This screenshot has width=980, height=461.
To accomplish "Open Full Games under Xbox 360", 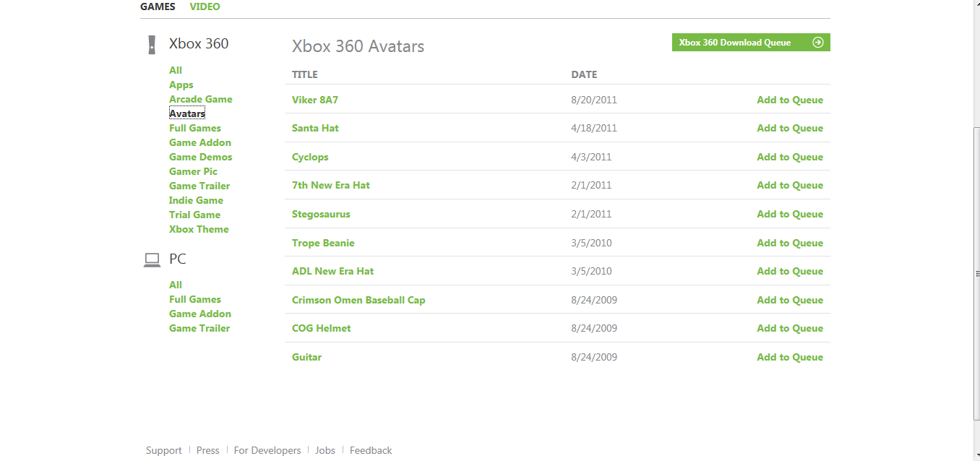I will [195, 128].
